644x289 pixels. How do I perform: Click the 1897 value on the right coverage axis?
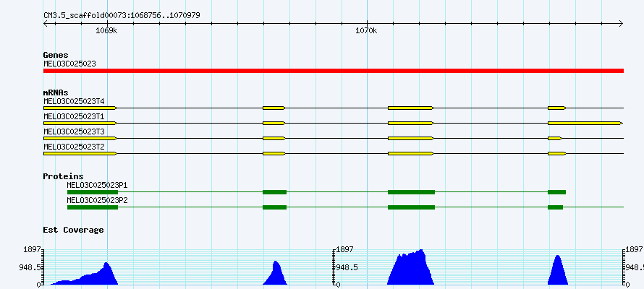pos(635,249)
